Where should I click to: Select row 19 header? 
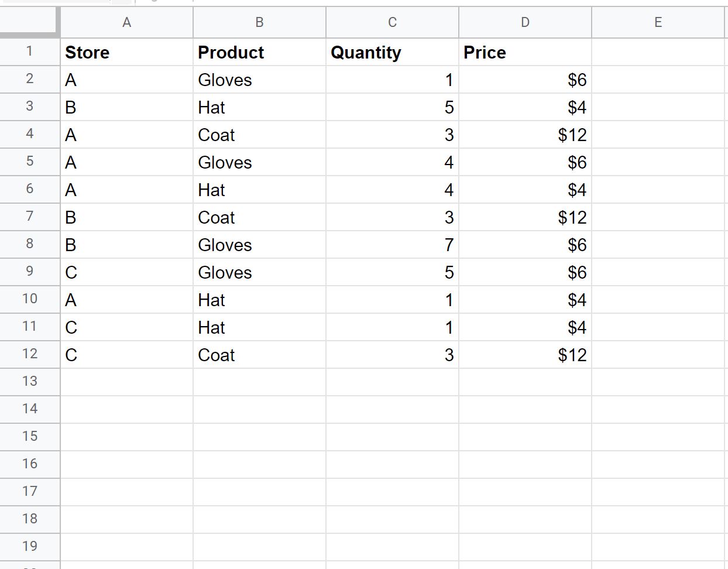[x=30, y=547]
